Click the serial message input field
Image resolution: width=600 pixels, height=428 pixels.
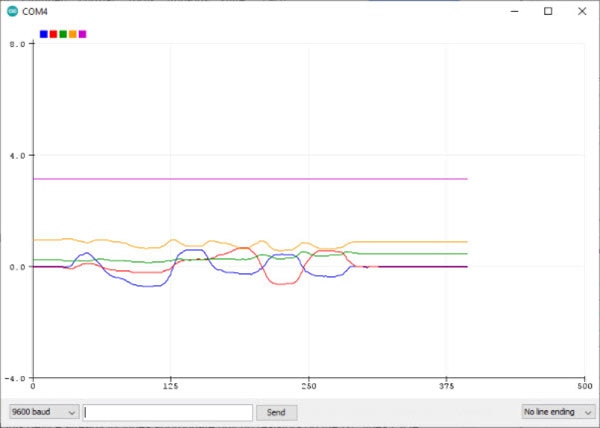click(168, 412)
